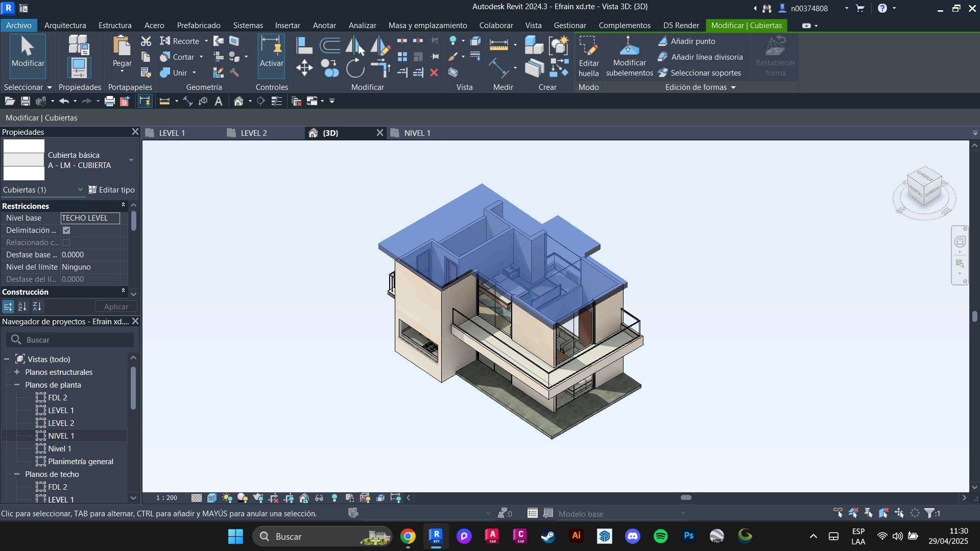
Task: Go to the Vista ribbon tab
Action: tap(533, 25)
